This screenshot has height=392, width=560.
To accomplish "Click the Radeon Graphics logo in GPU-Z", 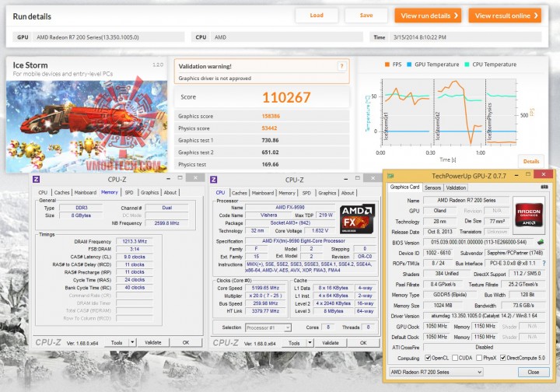I will pyautogui.click(x=529, y=214).
